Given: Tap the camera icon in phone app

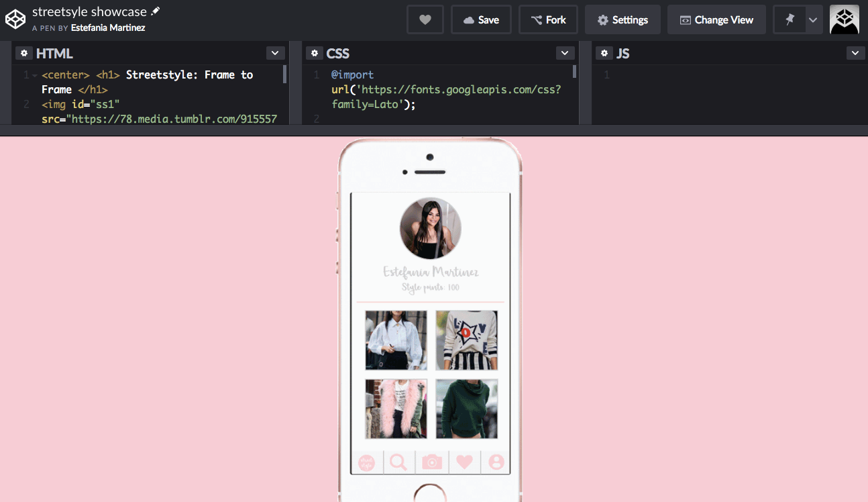Looking at the screenshot, I should coord(432,462).
